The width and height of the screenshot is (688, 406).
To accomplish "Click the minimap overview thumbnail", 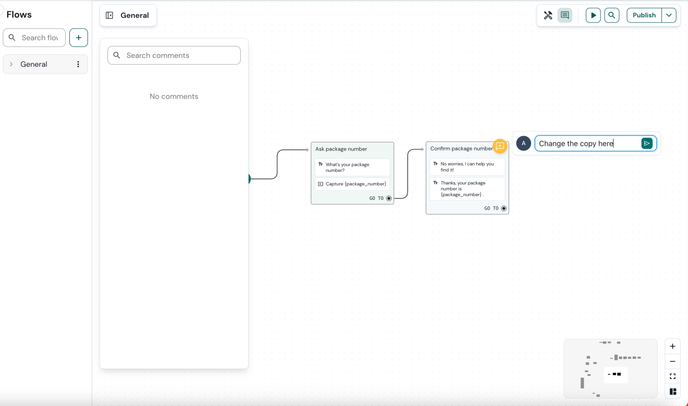I will tap(610, 369).
